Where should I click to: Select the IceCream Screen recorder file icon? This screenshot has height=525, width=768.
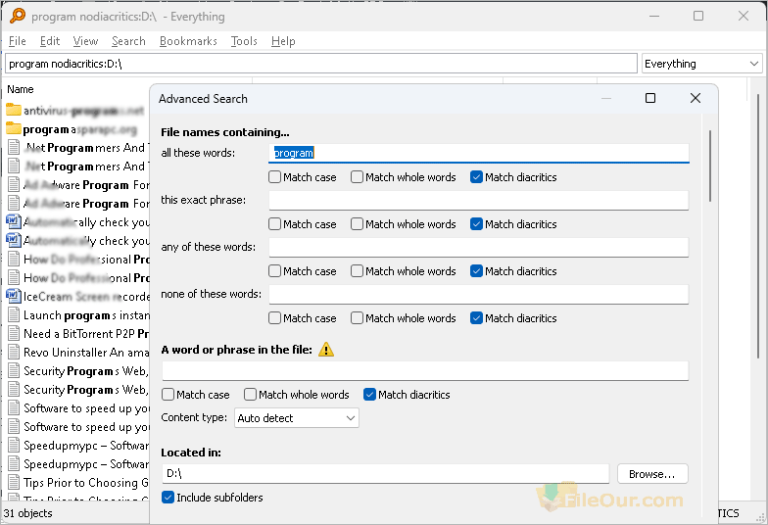[14, 296]
